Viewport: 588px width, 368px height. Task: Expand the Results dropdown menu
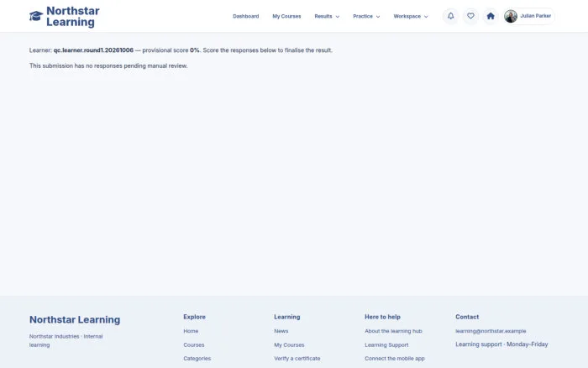tap(327, 16)
